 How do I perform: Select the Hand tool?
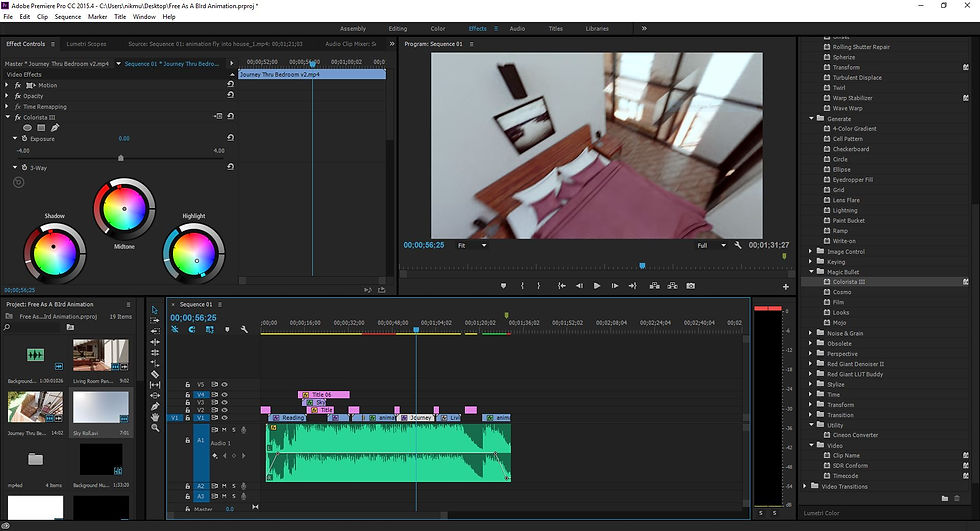(x=155, y=417)
